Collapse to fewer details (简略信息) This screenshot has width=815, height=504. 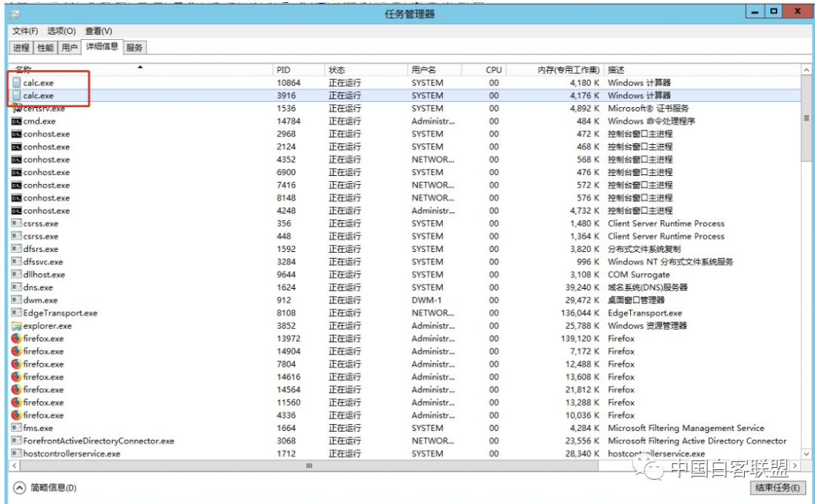click(x=45, y=487)
